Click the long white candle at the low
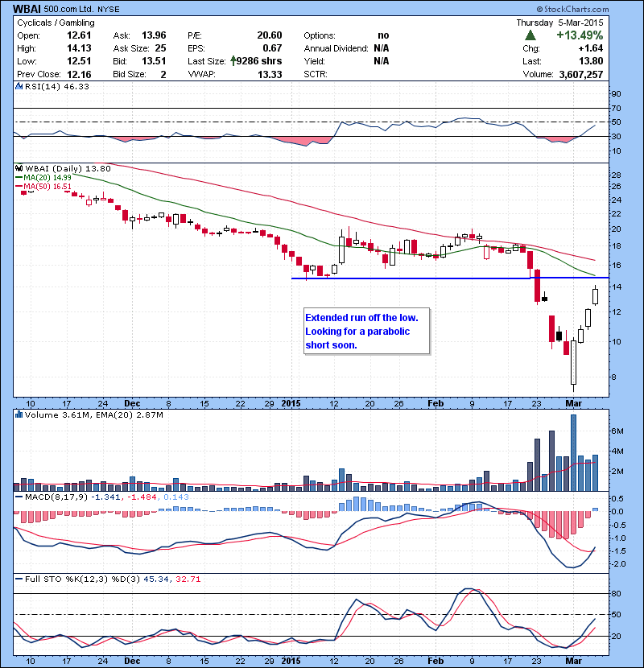The width and height of the screenshot is (644, 668). [x=573, y=363]
